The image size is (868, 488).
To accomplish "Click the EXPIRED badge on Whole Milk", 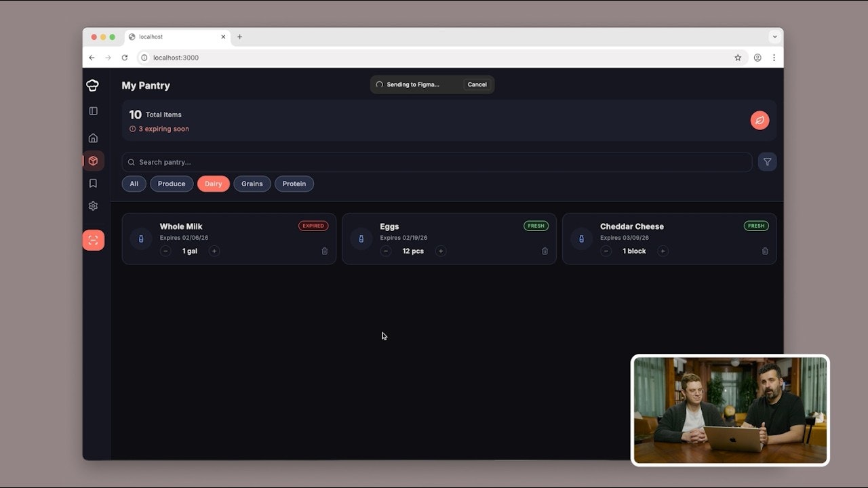I will coord(313,226).
